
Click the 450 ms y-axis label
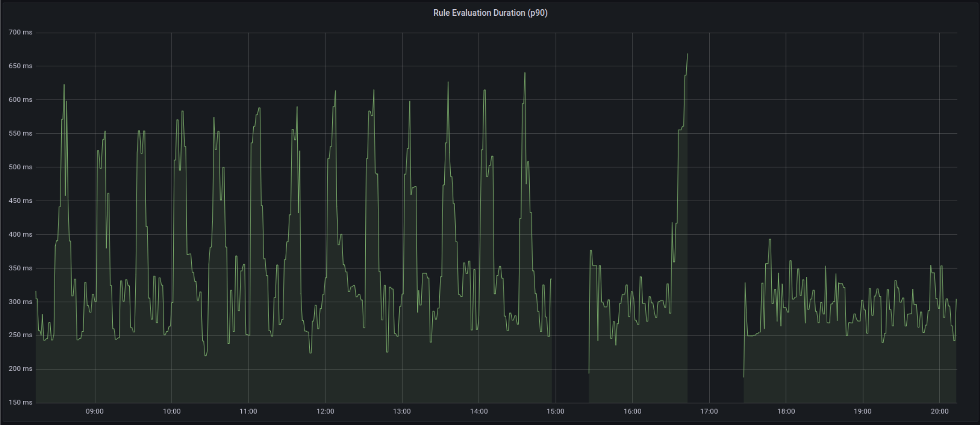[x=21, y=201]
